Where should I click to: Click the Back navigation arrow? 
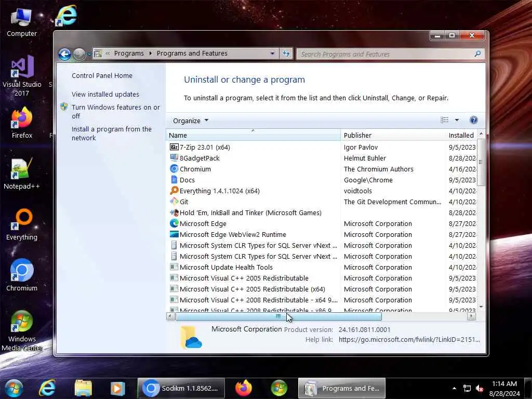coord(64,54)
